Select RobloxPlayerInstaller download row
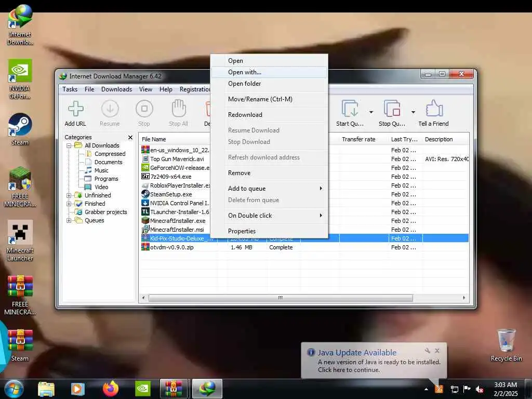 pyautogui.click(x=304, y=185)
